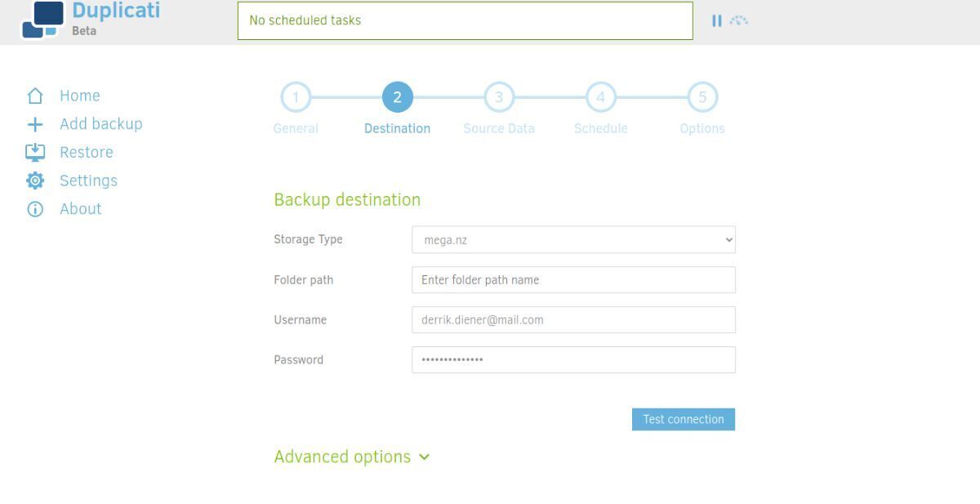Image resolution: width=980 pixels, height=504 pixels.
Task: Go to step 1 General
Action: tap(296, 98)
